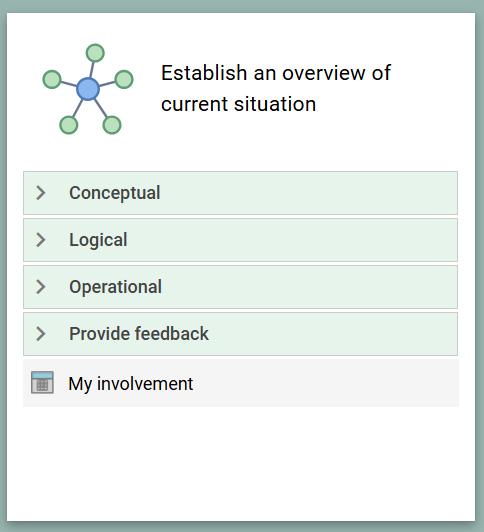Click the bottom-right green node of network icon

pos(112,125)
